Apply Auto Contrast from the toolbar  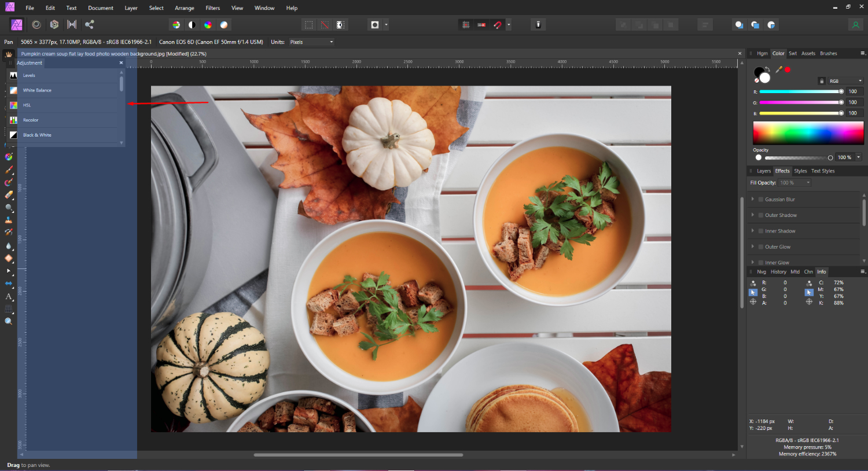click(x=192, y=25)
